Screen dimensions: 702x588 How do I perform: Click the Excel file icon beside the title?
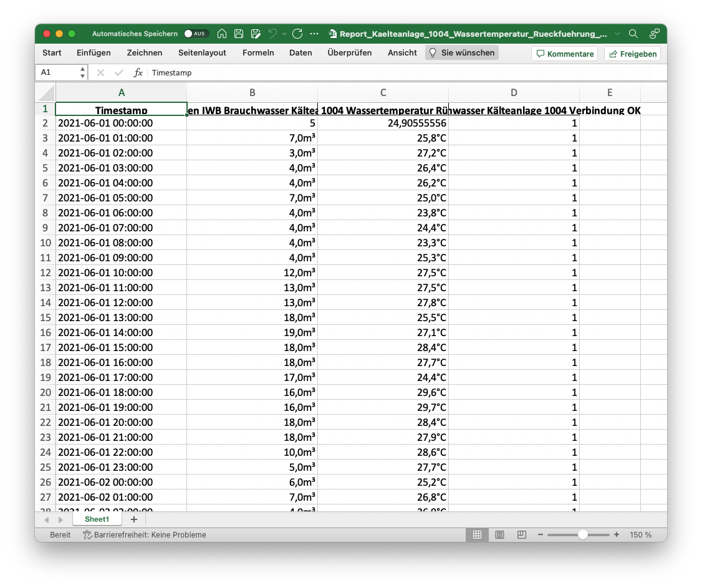pyautogui.click(x=333, y=34)
